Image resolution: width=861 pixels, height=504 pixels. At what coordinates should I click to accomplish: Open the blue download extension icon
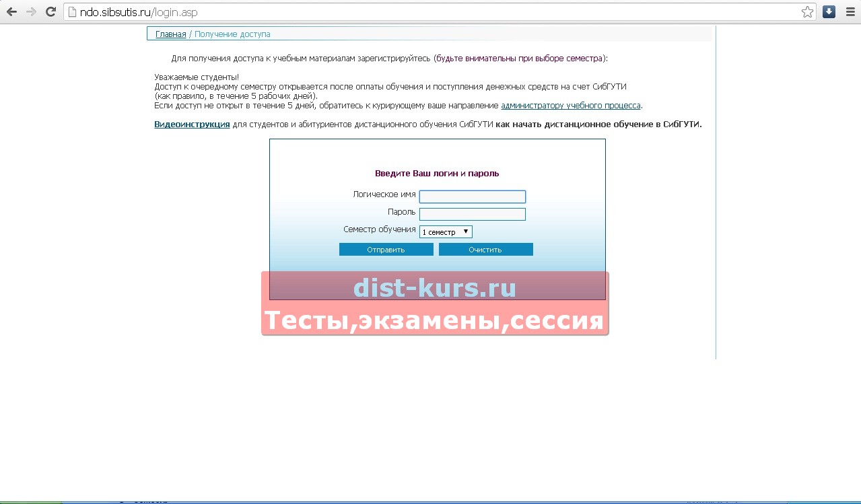pos(829,12)
